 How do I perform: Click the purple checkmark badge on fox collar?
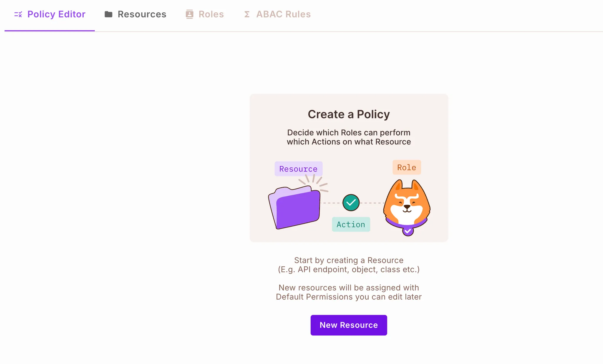point(408,231)
